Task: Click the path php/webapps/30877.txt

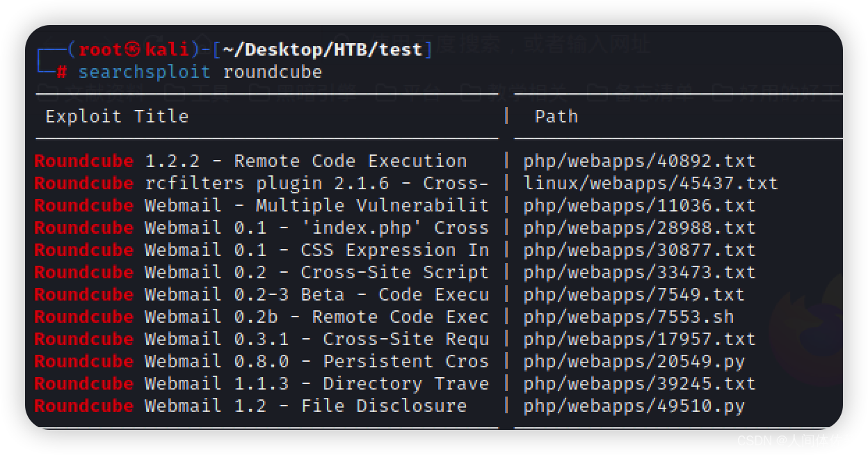Action: 639,250
